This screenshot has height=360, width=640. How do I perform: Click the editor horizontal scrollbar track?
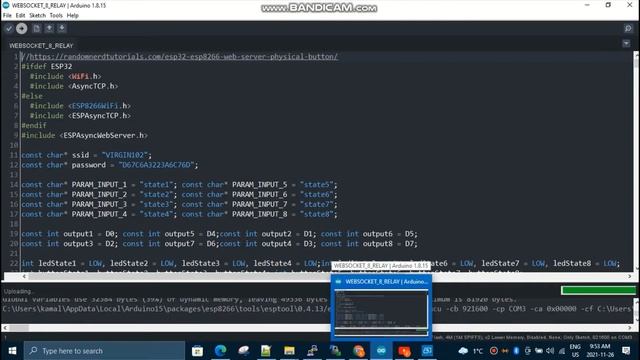pos(327,276)
